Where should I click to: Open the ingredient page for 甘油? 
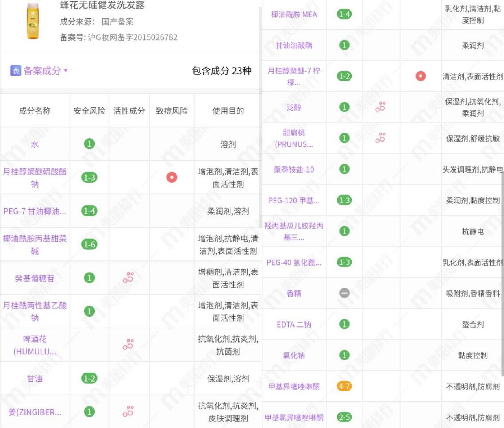(x=35, y=378)
